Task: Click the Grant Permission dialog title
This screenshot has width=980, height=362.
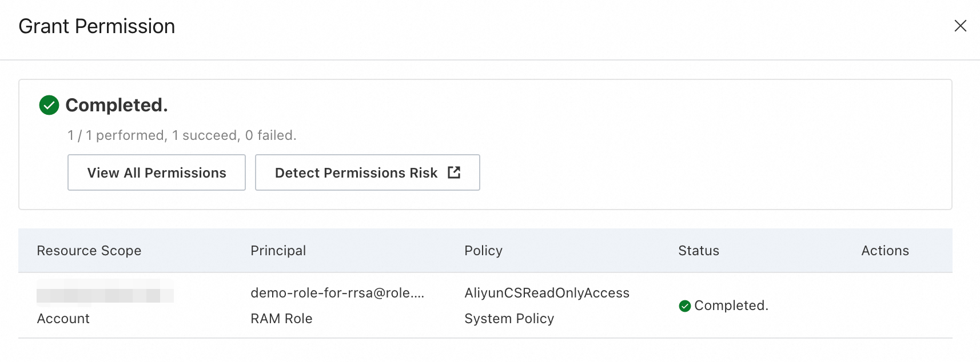Action: click(x=97, y=26)
